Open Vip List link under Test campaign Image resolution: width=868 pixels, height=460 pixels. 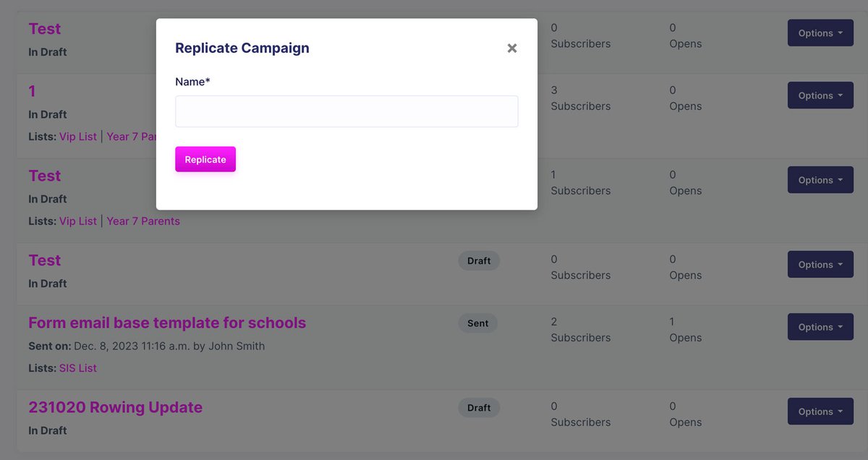(x=77, y=221)
